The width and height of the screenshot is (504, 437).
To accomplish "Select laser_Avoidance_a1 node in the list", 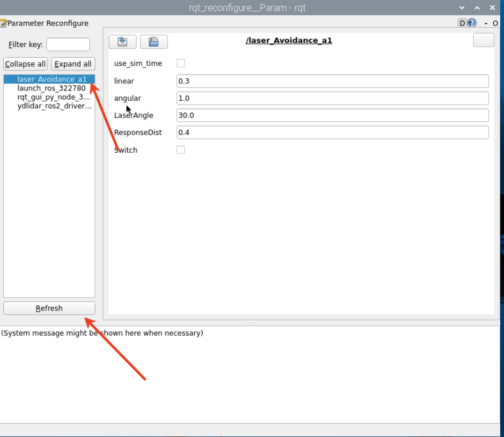I will (x=51, y=80).
